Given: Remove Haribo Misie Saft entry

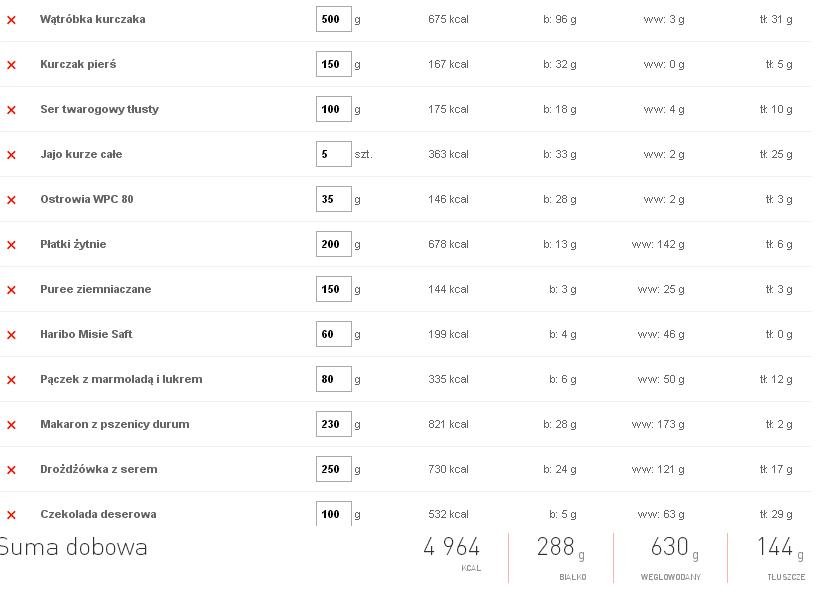Looking at the screenshot, I should 11,334.
